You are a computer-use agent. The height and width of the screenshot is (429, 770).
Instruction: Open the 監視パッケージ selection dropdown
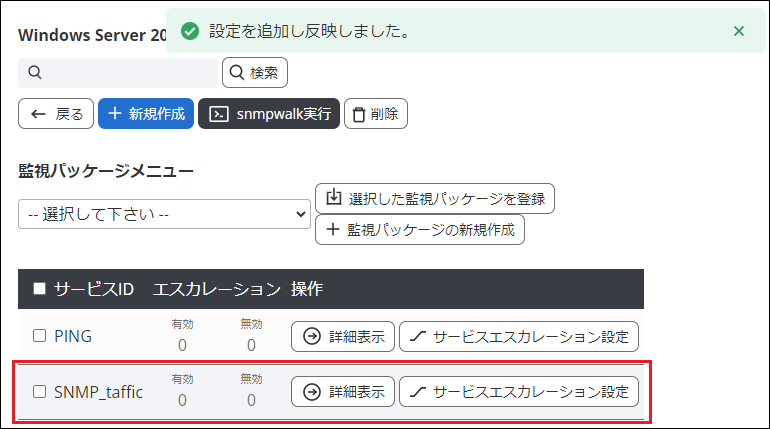pos(164,214)
